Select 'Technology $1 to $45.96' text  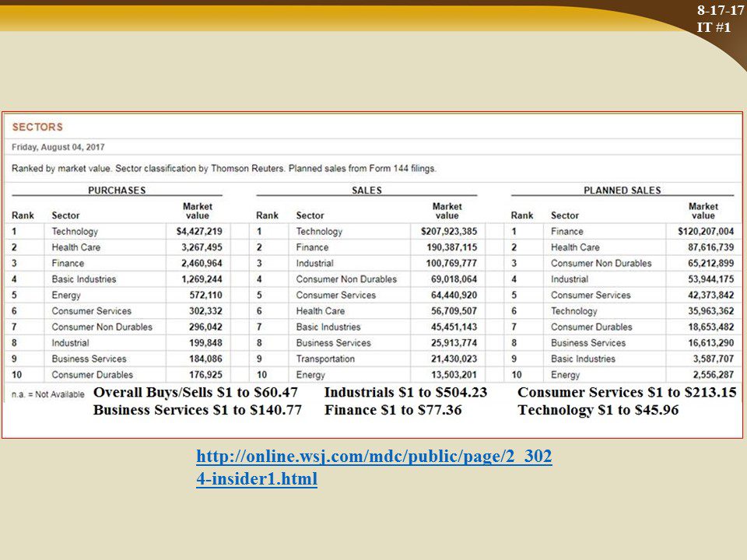pyautogui.click(x=598, y=410)
